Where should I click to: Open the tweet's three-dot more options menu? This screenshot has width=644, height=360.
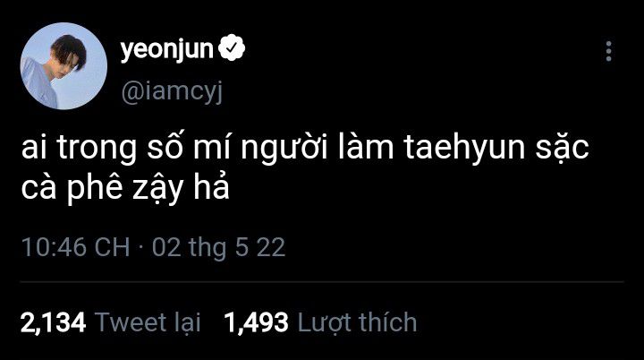pyautogui.click(x=608, y=50)
